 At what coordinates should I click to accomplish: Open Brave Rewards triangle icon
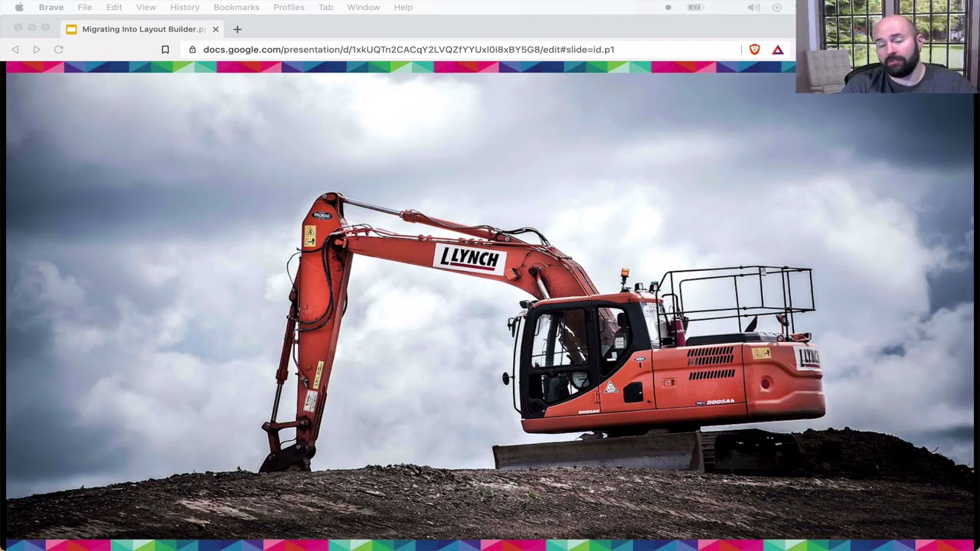tap(778, 50)
